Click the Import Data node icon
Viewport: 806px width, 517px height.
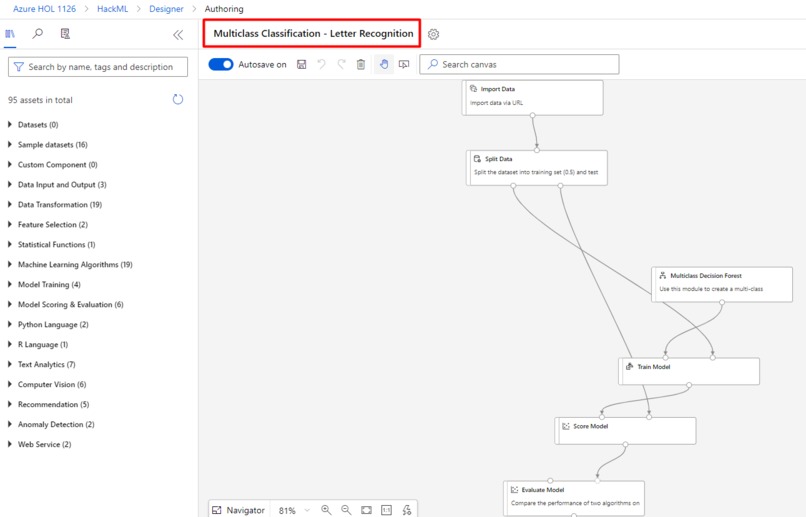coord(473,89)
